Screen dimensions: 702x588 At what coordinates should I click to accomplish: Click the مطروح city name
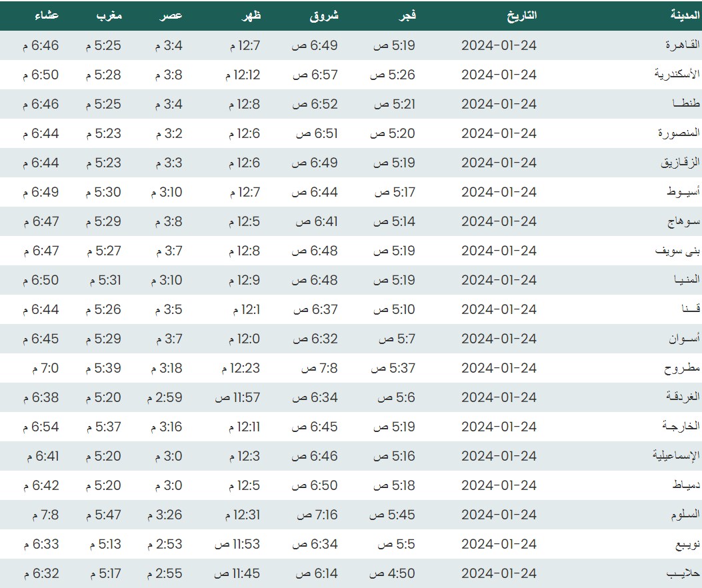(x=683, y=368)
